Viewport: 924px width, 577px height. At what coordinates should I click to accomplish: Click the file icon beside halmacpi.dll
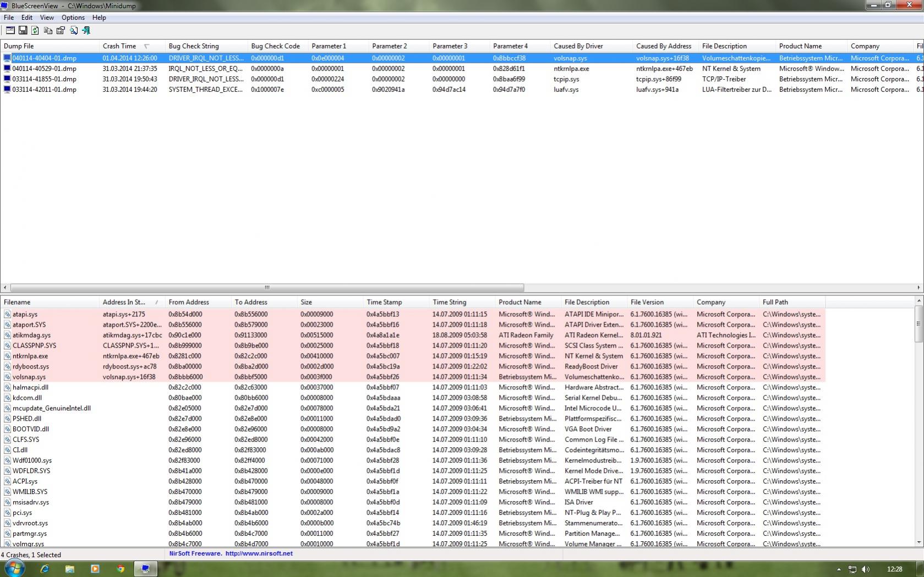point(7,388)
